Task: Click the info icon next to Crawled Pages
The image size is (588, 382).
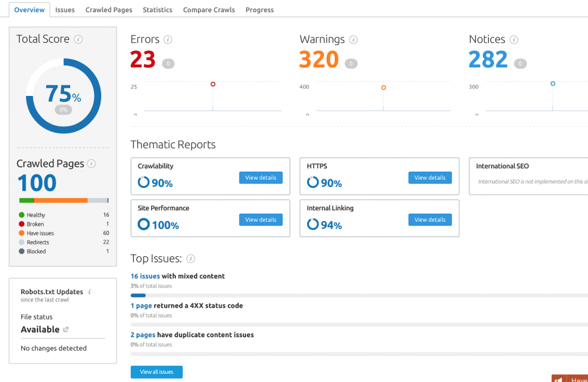Action: pyautogui.click(x=91, y=164)
